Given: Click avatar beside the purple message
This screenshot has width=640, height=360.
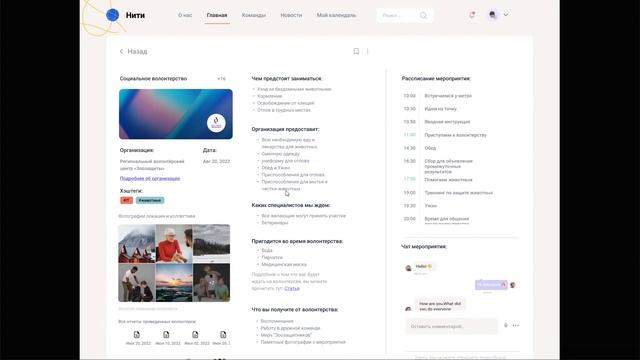Looking at the screenshot, I should tap(513, 285).
